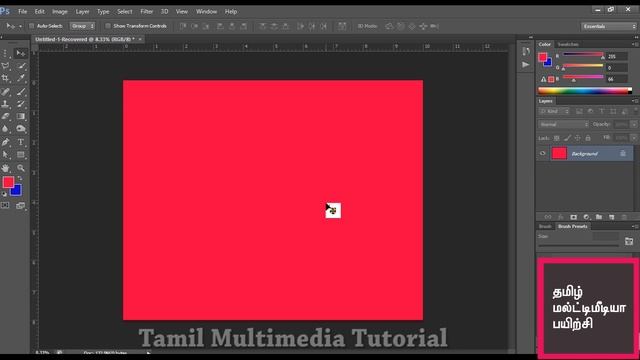The width and height of the screenshot is (640, 360).
Task: Select the Move tool in the toolbox
Action: pyautogui.click(x=20, y=53)
